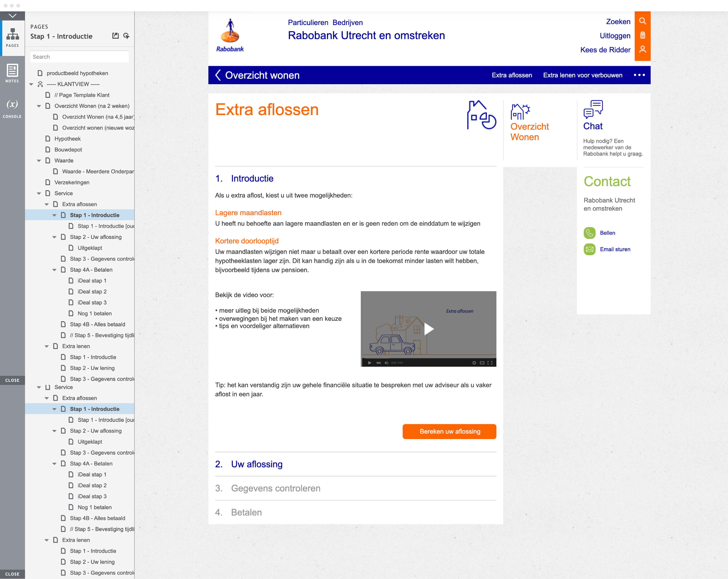The height and width of the screenshot is (579, 728).
Task: Click the 1. Introductie section heading
Action: pos(244,179)
